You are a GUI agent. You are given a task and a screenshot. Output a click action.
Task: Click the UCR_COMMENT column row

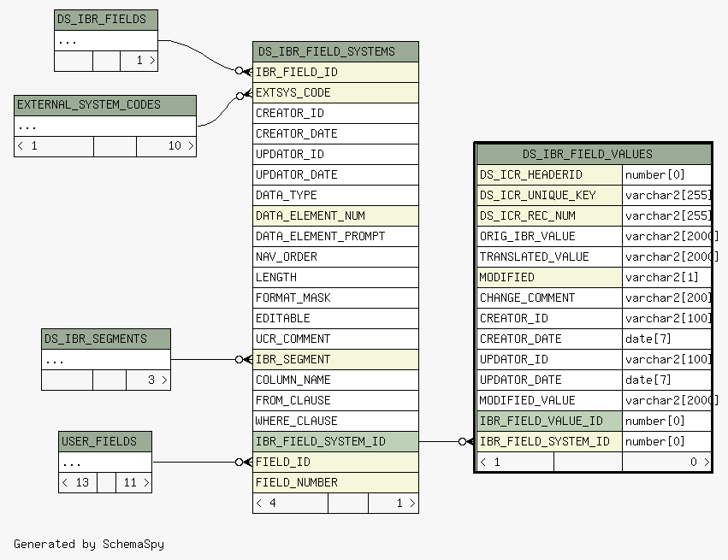click(x=335, y=339)
